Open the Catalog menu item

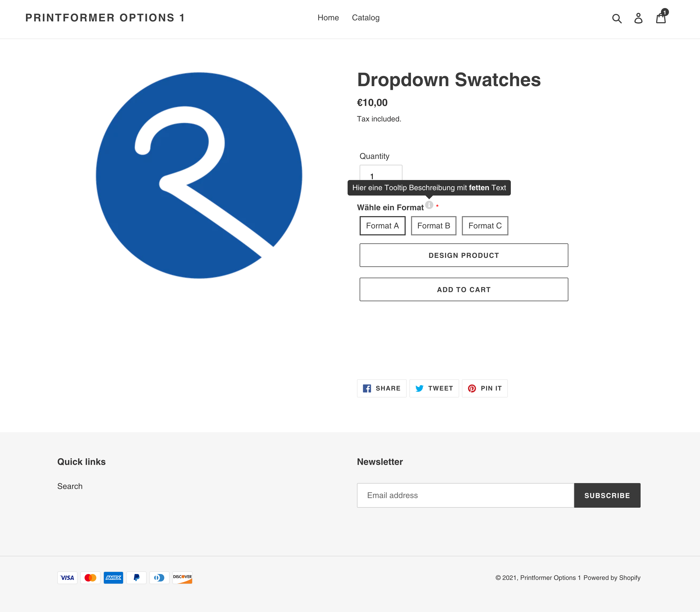point(366,18)
